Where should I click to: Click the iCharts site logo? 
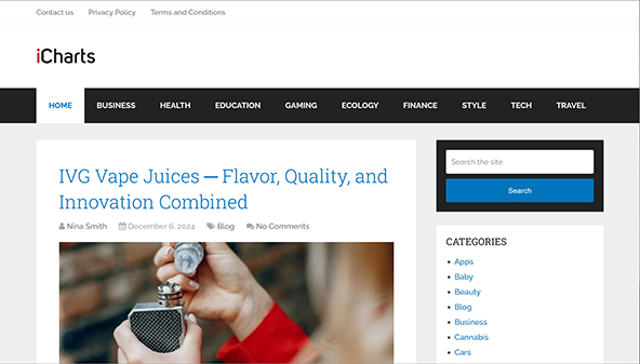coord(66,56)
